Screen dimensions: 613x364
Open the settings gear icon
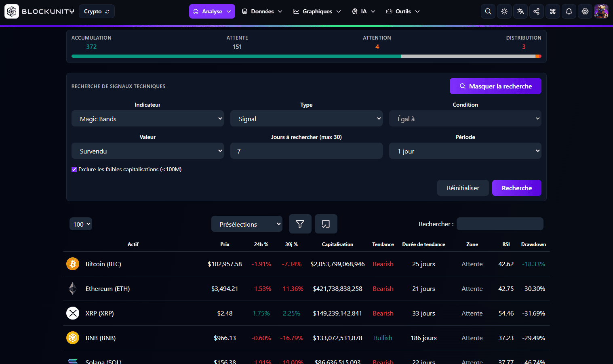tap(585, 11)
